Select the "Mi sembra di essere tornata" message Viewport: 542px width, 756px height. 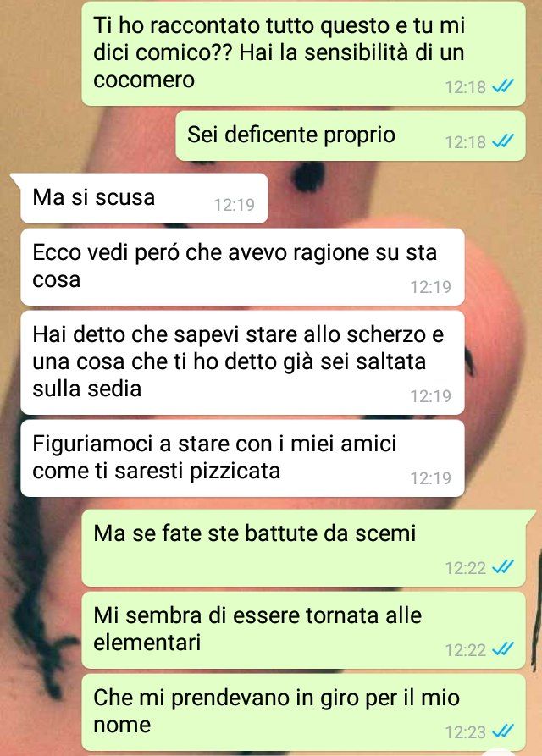click(x=303, y=630)
